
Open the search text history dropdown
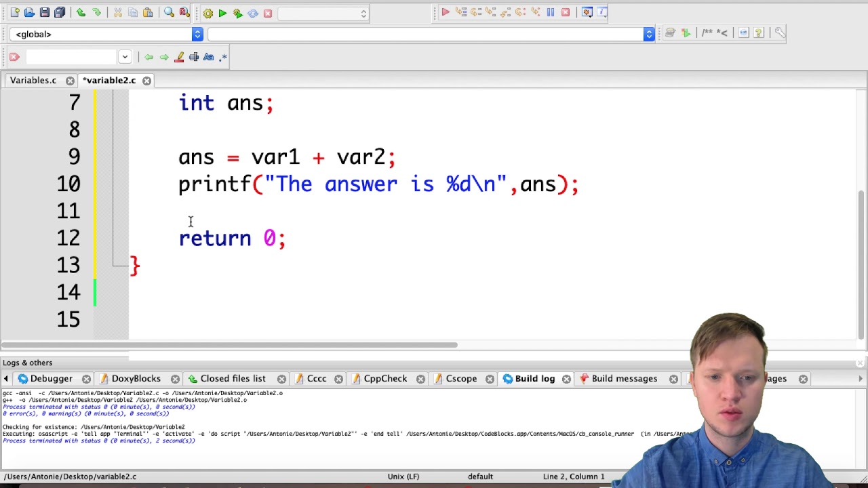[125, 57]
